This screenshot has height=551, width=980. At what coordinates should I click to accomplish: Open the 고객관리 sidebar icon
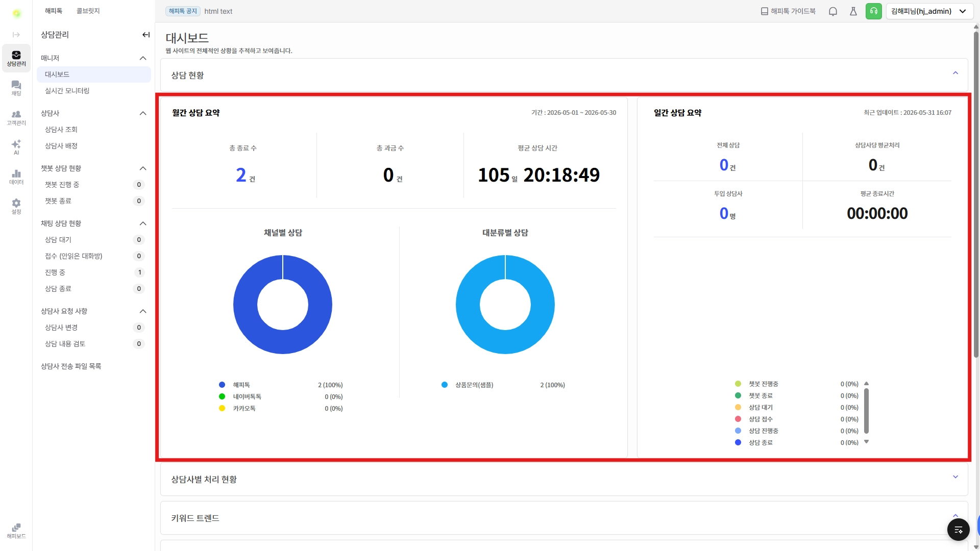tap(16, 117)
